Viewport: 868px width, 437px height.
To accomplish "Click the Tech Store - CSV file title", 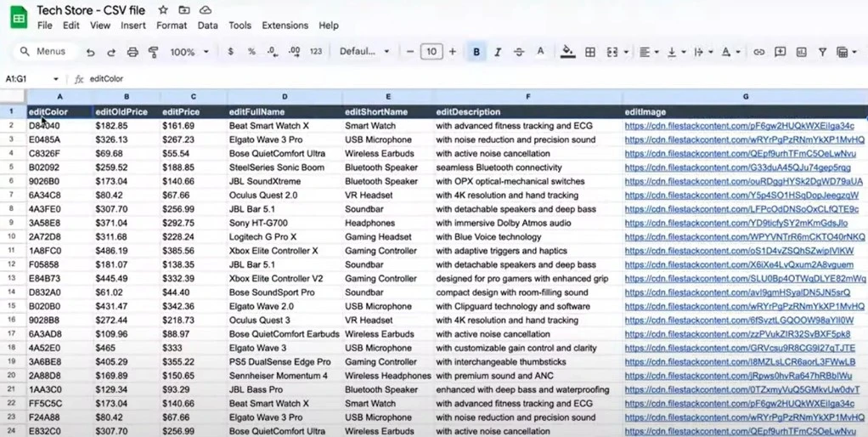I will pos(92,10).
